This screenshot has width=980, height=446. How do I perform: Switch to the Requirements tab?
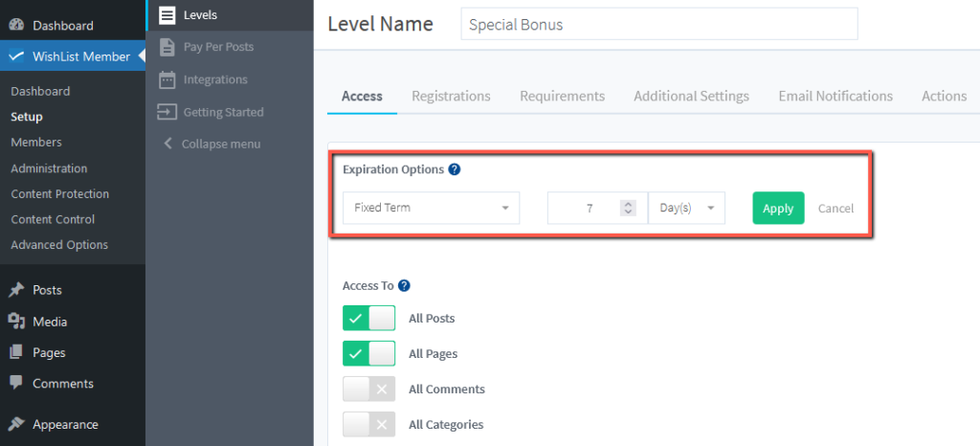pos(563,97)
